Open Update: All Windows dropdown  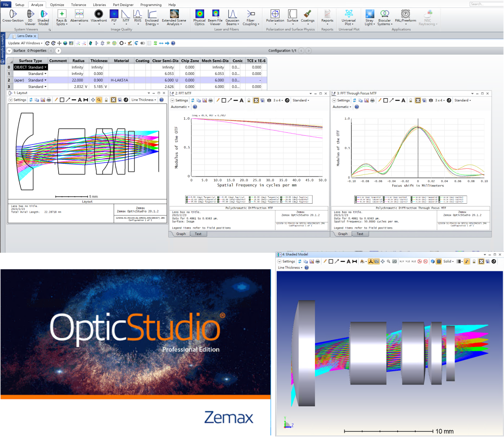[x=25, y=43]
